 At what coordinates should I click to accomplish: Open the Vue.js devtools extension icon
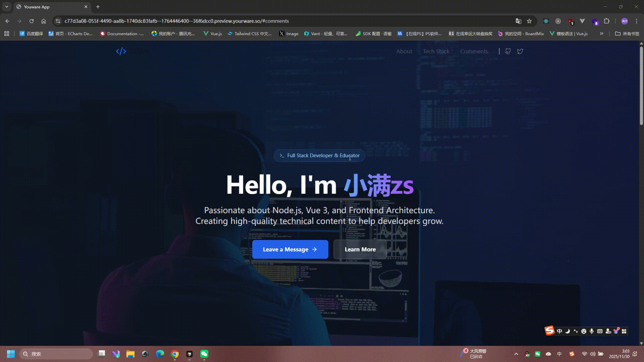click(582, 21)
